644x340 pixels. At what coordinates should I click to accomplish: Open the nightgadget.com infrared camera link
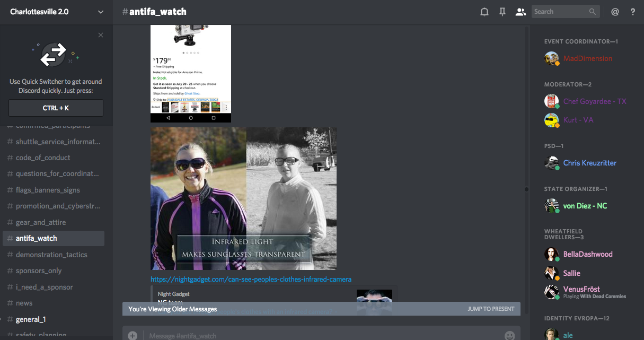(x=251, y=279)
